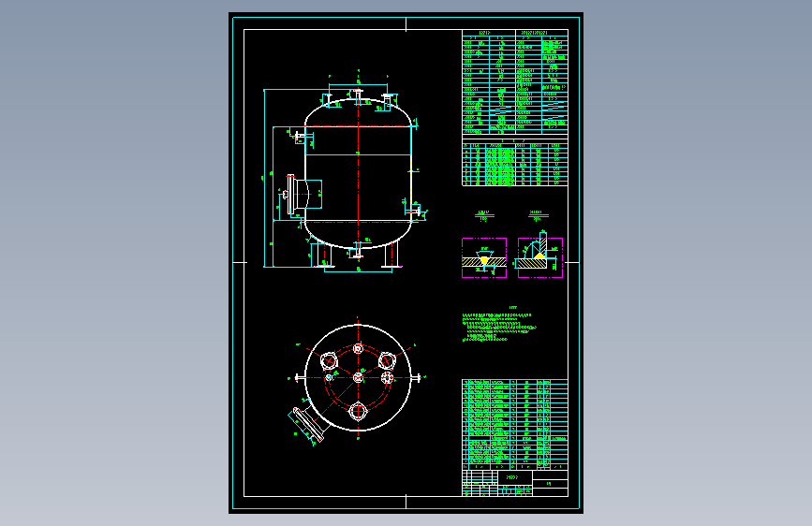This screenshot has height=526, width=812.
Task: Click the cyan overall height dimension line
Action: pos(264,179)
